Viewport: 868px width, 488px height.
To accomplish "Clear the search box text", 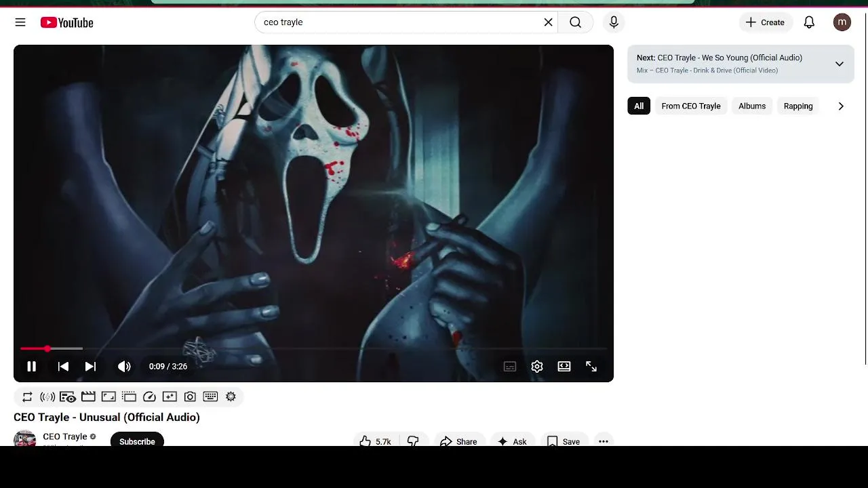I will point(548,22).
